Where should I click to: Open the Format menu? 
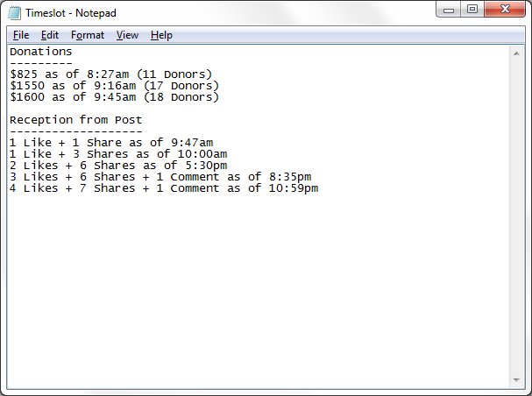pos(88,35)
